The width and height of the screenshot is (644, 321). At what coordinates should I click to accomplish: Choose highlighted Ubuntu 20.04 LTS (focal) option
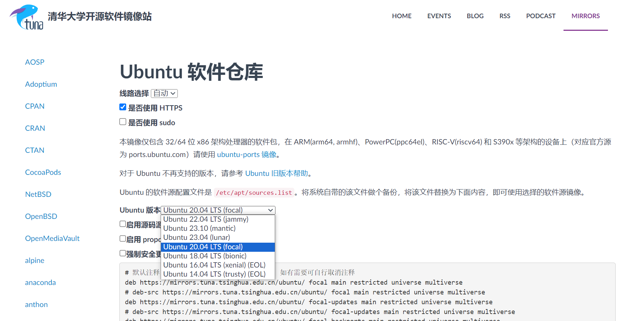[x=218, y=247]
